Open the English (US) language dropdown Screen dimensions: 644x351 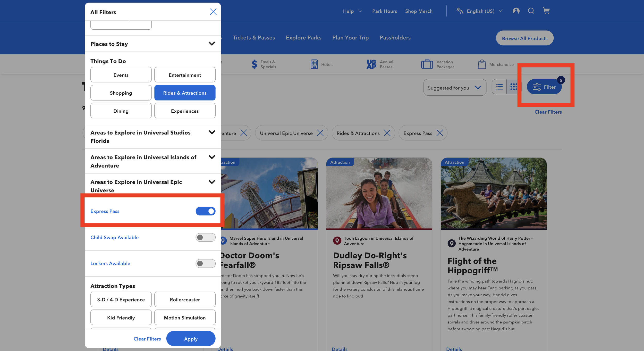pos(485,11)
